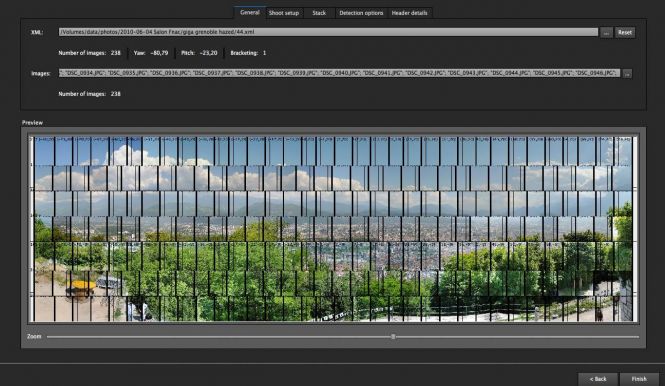Screen dimensions: 665x386
Task: Select the Bracketing value 1
Action: point(264,53)
